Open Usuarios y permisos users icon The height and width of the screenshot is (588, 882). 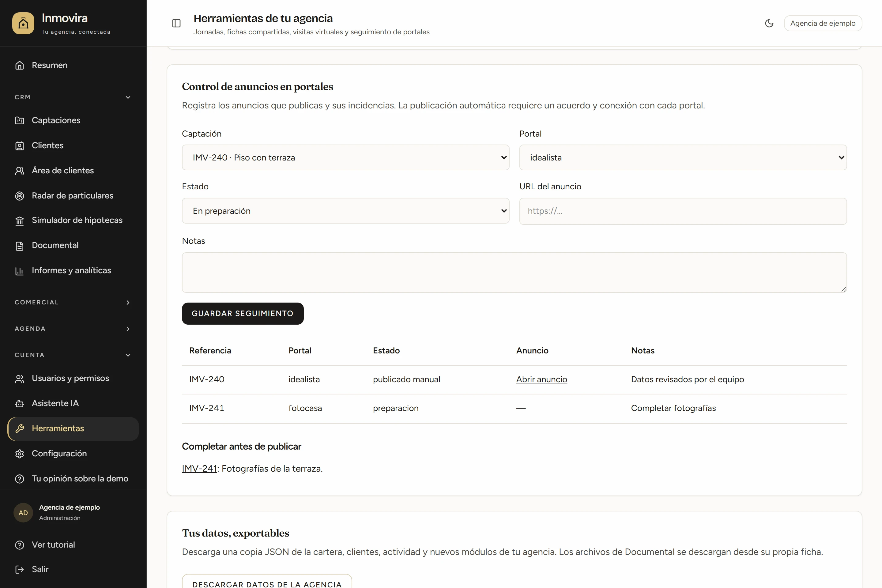pos(20,379)
